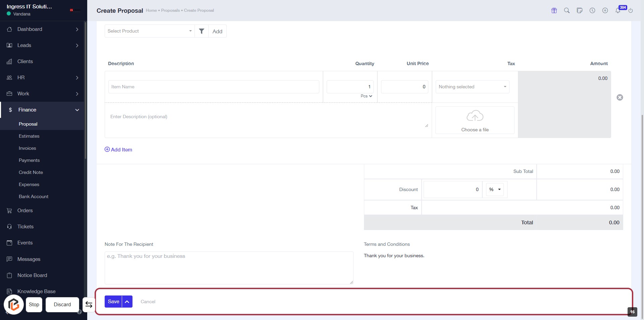Image resolution: width=644 pixels, height=320 pixels.
Task: Change discount type percent dropdown
Action: [495, 189]
